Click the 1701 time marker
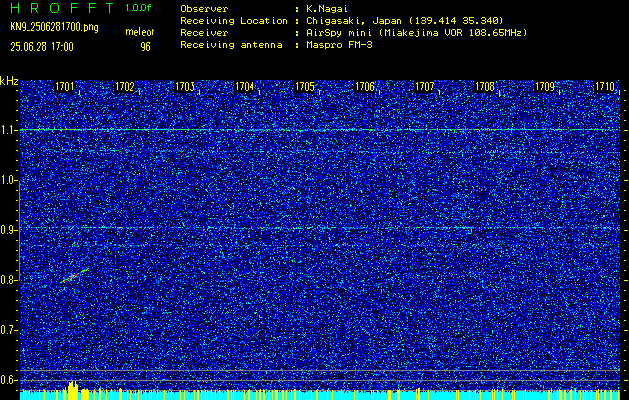Image resolution: width=629 pixels, height=400 pixels. point(65,87)
